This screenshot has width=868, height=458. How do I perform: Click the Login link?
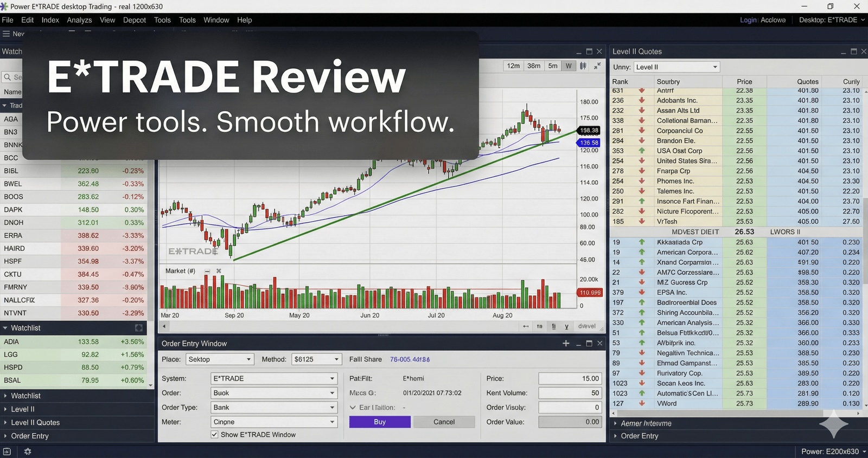click(748, 20)
